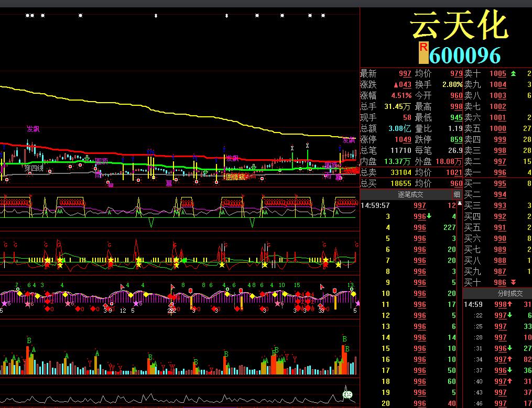Select the 买五 bid row at 991
This screenshot has width=532, height=408.
point(498,227)
